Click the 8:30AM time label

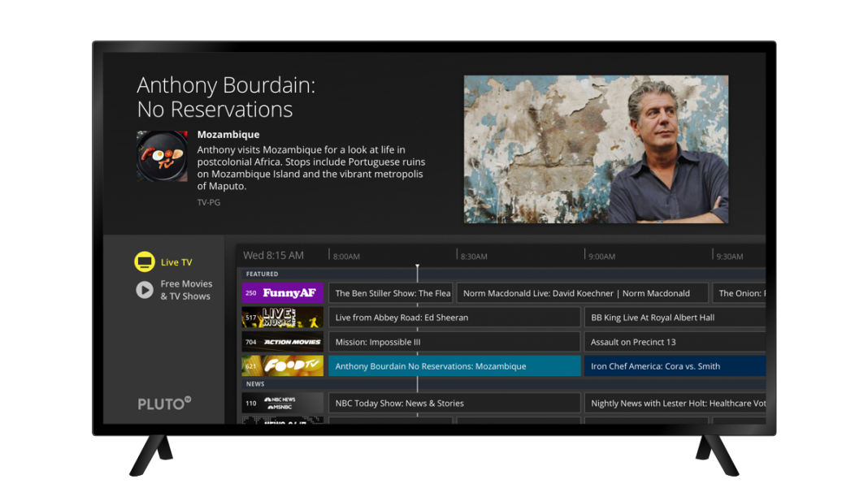click(475, 257)
